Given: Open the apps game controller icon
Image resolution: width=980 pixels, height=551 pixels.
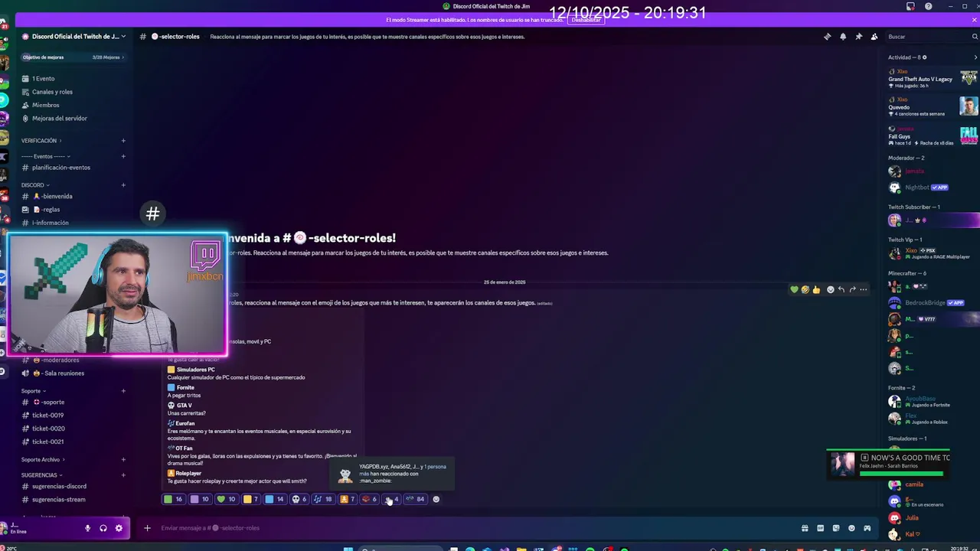Looking at the screenshot, I should [x=867, y=528].
